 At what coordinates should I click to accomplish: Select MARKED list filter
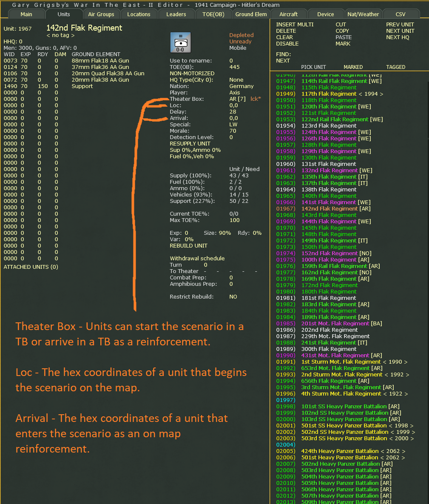pos(353,67)
